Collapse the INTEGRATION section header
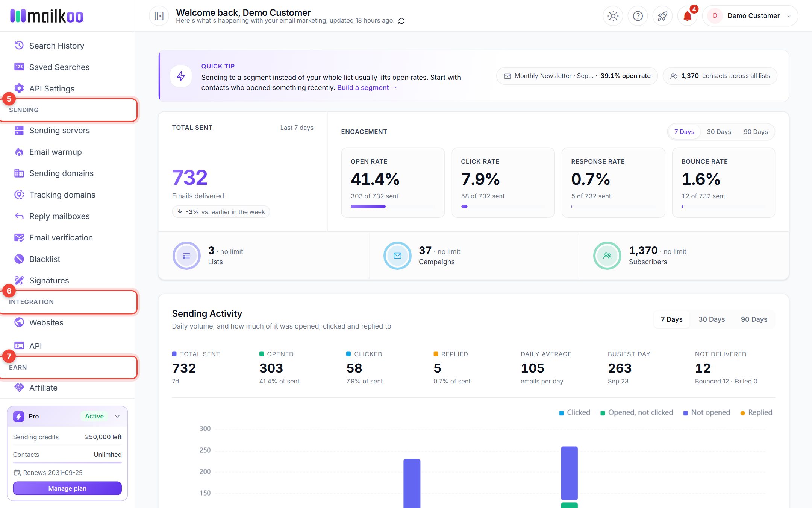Image resolution: width=812 pixels, height=508 pixels. tap(68, 302)
